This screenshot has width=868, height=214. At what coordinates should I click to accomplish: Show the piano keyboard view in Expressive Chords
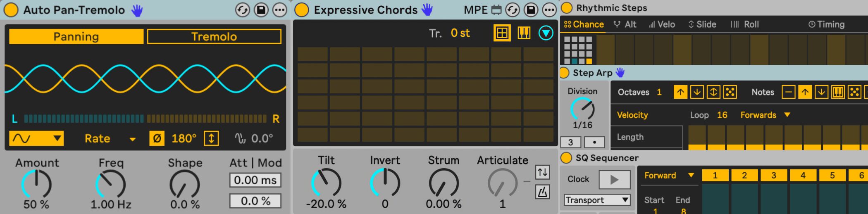click(524, 33)
